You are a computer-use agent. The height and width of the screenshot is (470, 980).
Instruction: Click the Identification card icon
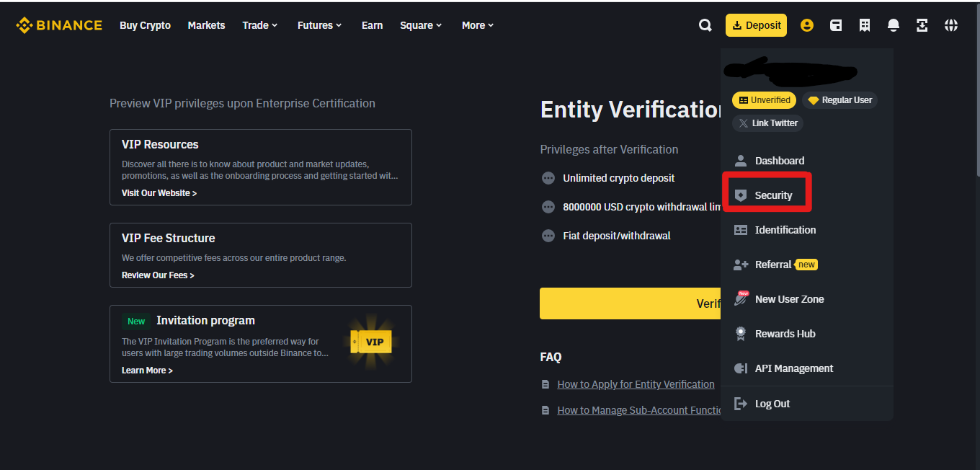[x=740, y=230]
